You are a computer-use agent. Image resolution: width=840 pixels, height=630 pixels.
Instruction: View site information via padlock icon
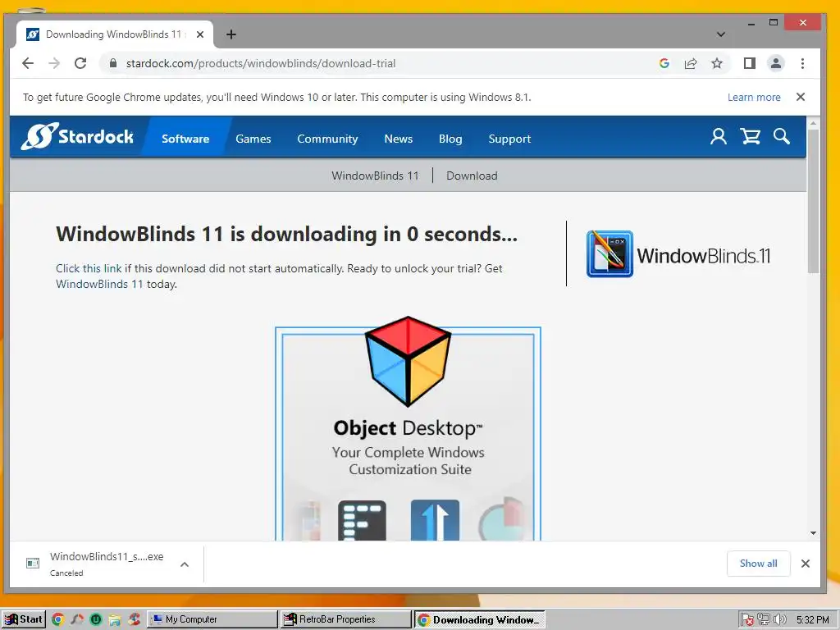112,63
